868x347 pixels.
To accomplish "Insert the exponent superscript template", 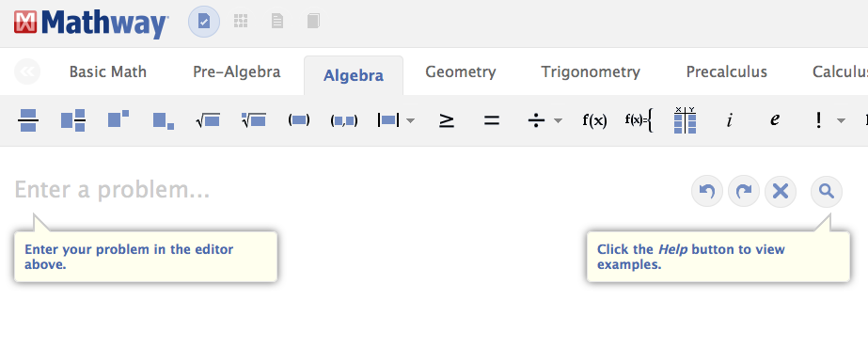I will tap(118, 118).
